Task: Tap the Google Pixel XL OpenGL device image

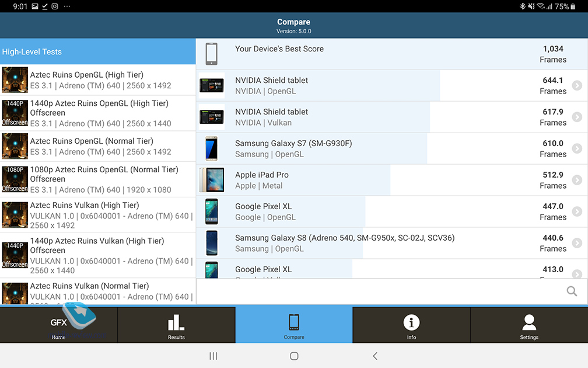Action: [x=212, y=212]
